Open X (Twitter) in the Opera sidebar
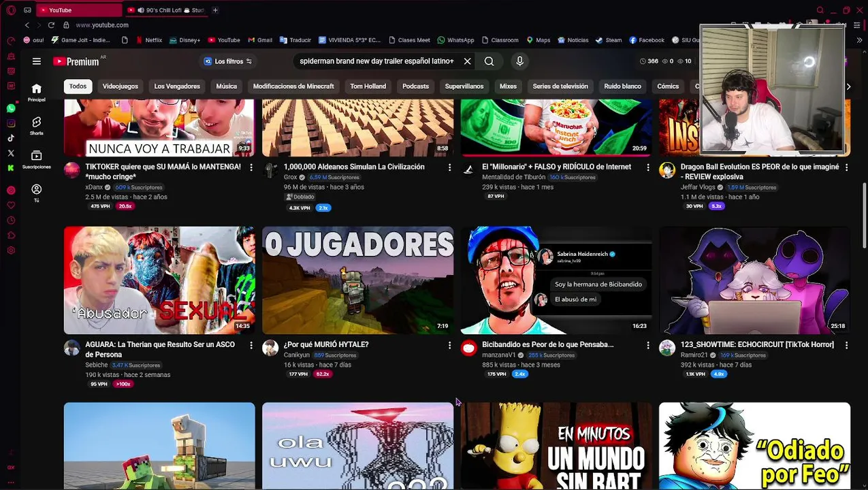Screen dimensions: 868x490 [11, 153]
